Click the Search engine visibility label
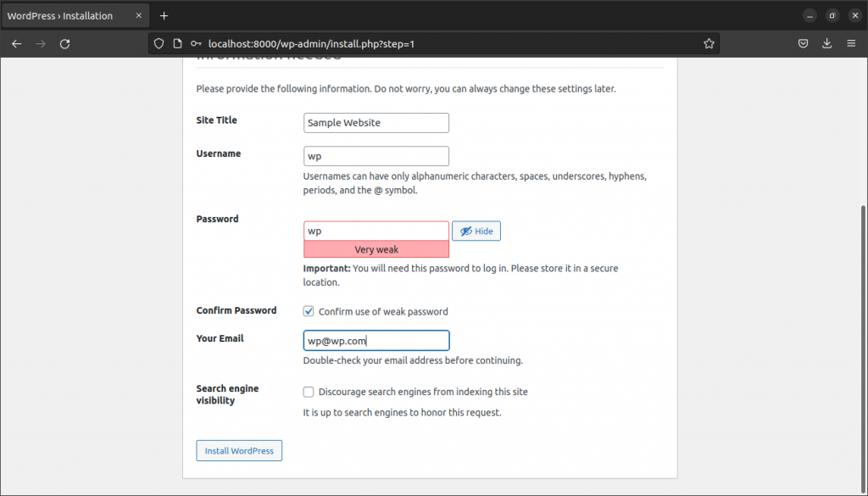The height and width of the screenshot is (496, 868). [227, 394]
